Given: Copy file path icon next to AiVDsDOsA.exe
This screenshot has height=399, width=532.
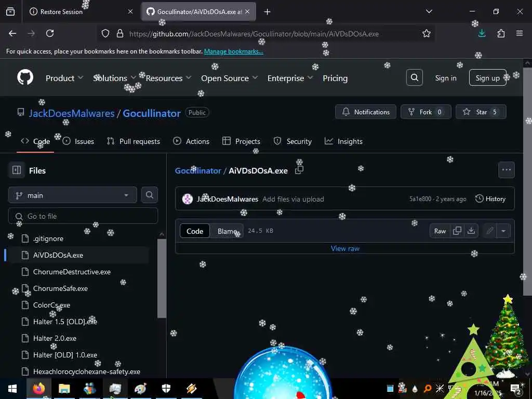Looking at the screenshot, I should [x=299, y=170].
